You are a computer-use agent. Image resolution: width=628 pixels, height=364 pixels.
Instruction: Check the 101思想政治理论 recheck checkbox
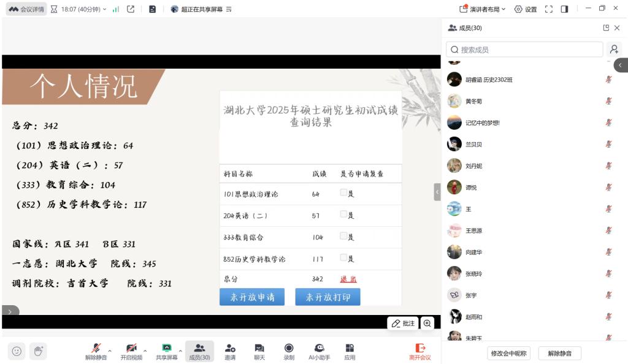pyautogui.click(x=343, y=192)
